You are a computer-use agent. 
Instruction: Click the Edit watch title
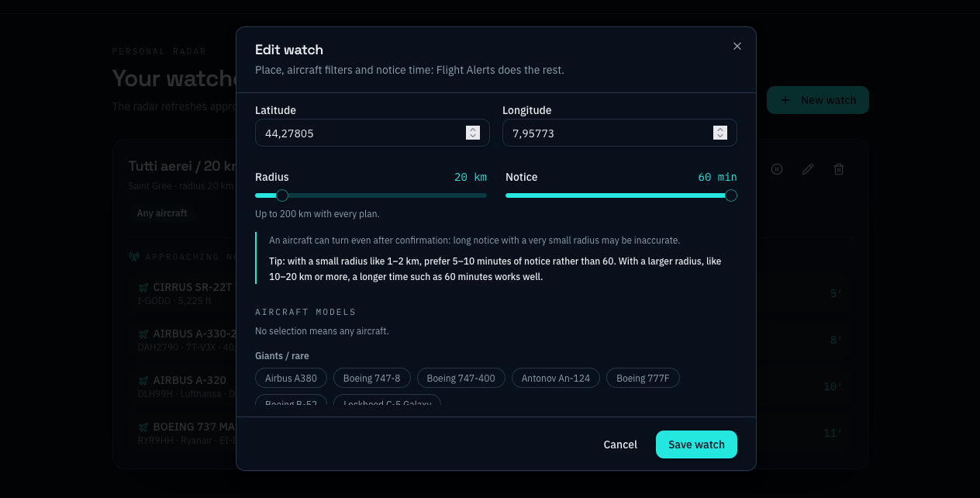point(289,50)
